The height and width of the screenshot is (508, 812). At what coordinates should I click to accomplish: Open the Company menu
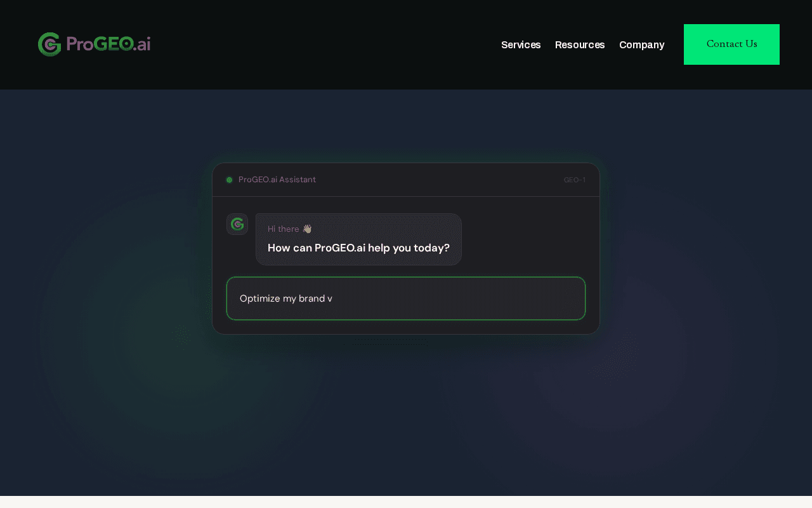[x=641, y=44]
